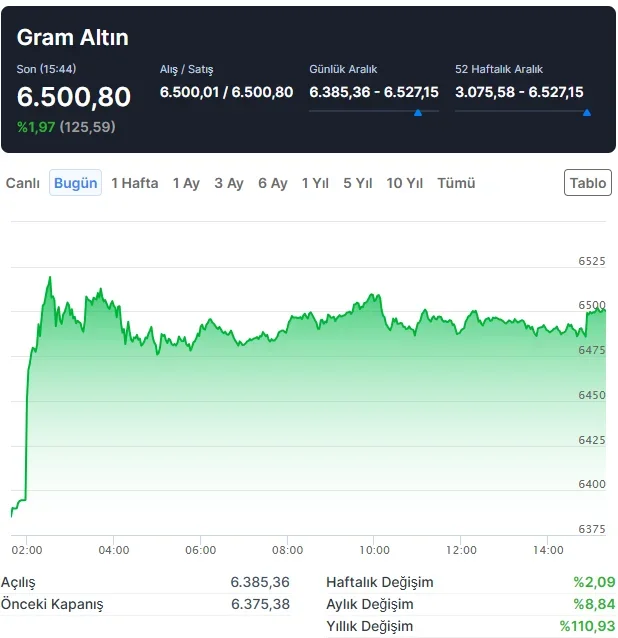
Task: Select the Bugün time range tab
Action: 76,183
